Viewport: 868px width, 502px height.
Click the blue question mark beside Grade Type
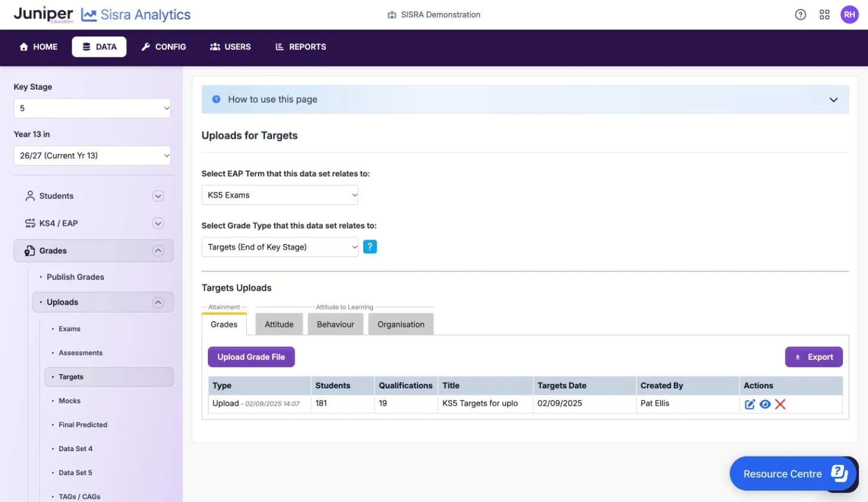(x=370, y=247)
